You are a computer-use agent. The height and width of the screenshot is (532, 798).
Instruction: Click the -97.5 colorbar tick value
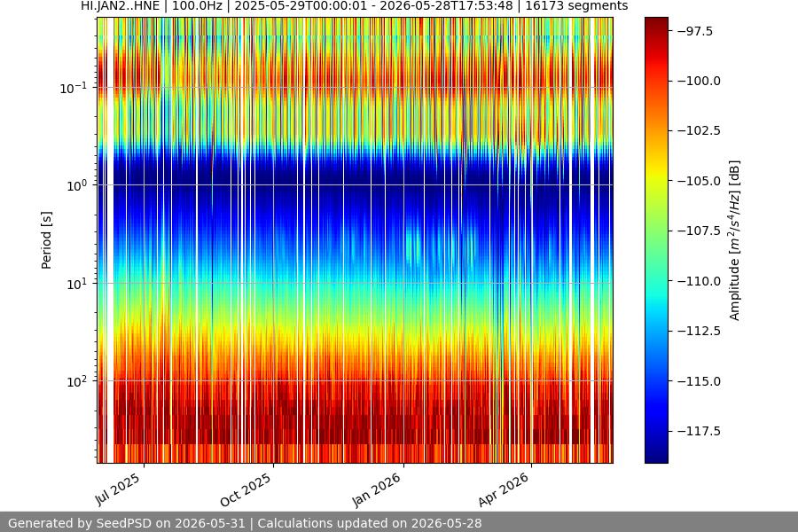(694, 32)
